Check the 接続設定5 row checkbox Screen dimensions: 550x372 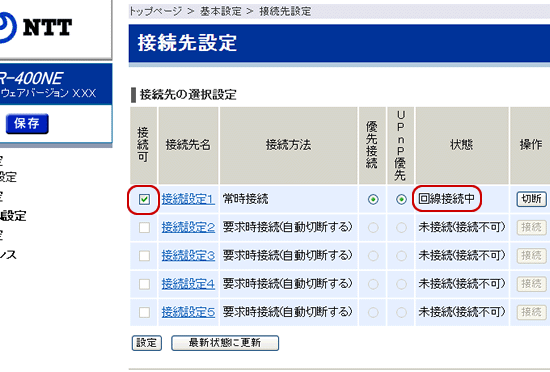144,312
